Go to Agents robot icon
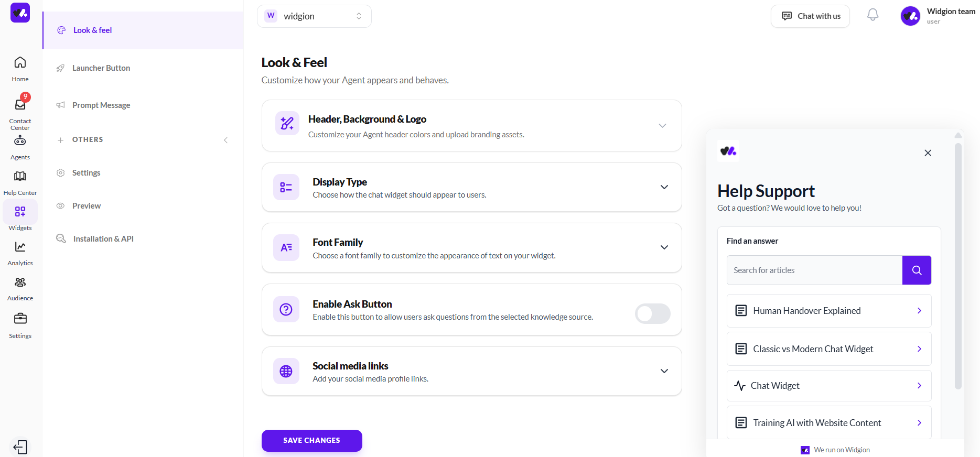 (20, 141)
